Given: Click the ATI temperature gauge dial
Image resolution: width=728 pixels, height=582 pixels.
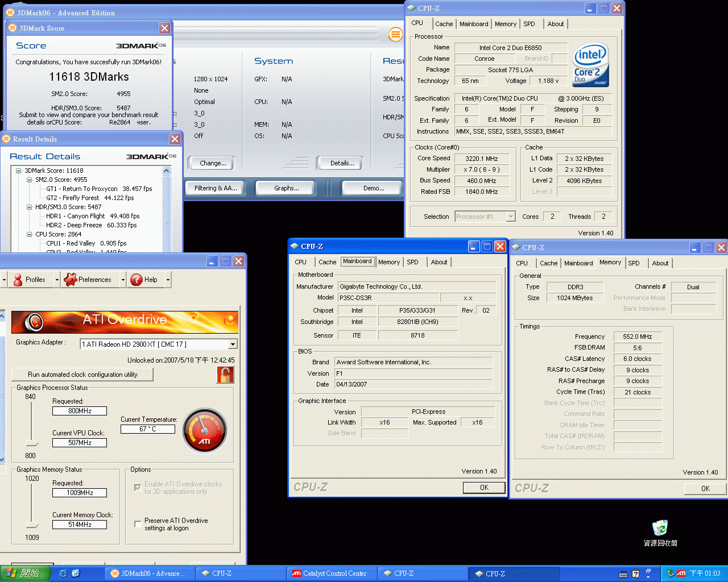Looking at the screenshot, I should [x=205, y=431].
